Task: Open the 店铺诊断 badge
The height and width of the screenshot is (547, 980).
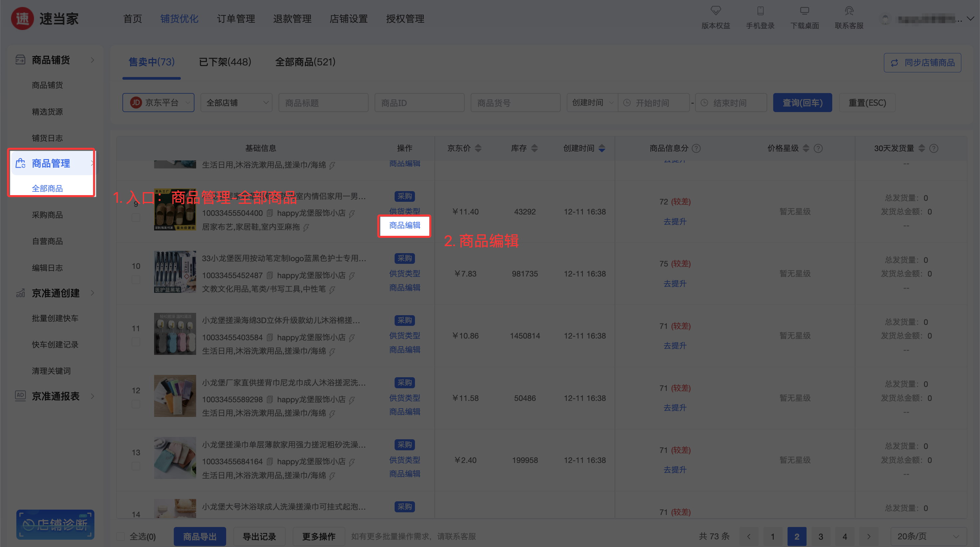Action: (x=55, y=524)
